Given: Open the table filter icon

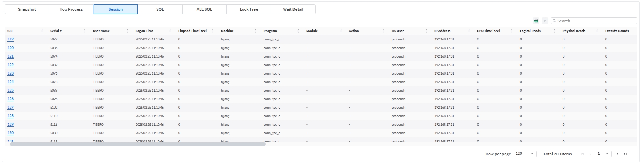Looking at the screenshot, I should pyautogui.click(x=545, y=21).
